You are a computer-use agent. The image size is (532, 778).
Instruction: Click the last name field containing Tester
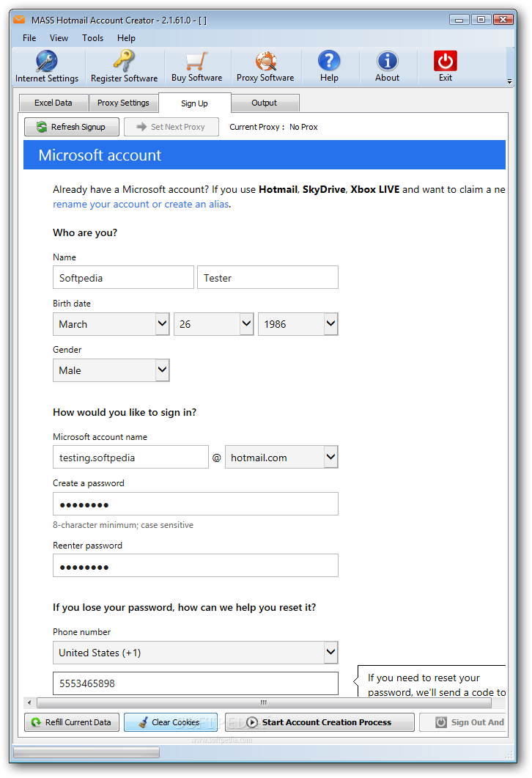click(x=267, y=277)
